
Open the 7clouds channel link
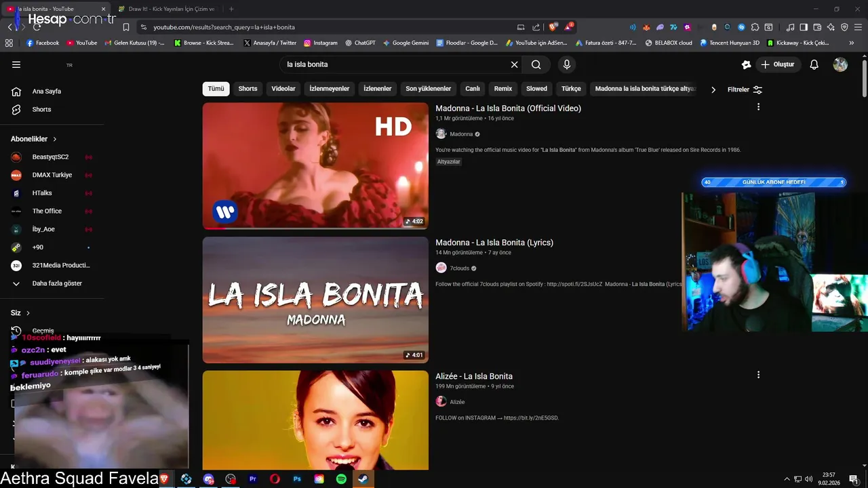[x=459, y=268]
